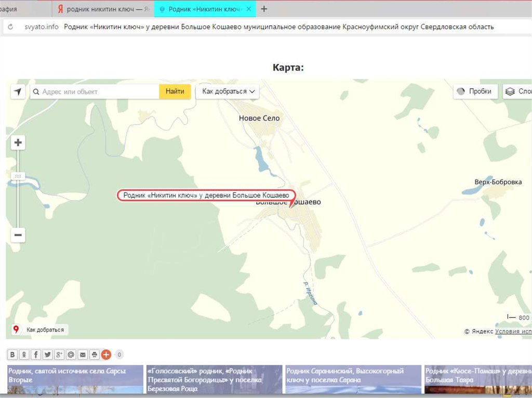Viewport: 532px width, 398px height.
Task: Open the Родник Саранинский article thumbnail
Action: 353,379
